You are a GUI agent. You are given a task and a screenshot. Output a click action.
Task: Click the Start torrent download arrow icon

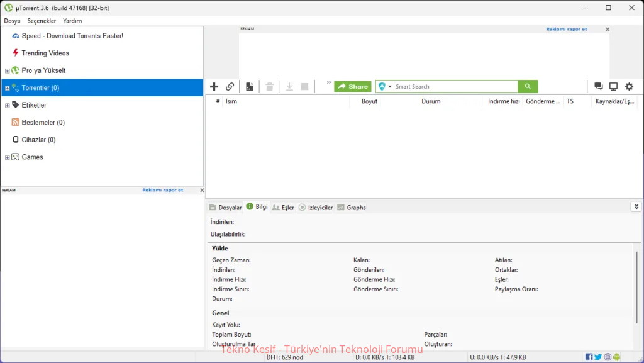click(289, 87)
